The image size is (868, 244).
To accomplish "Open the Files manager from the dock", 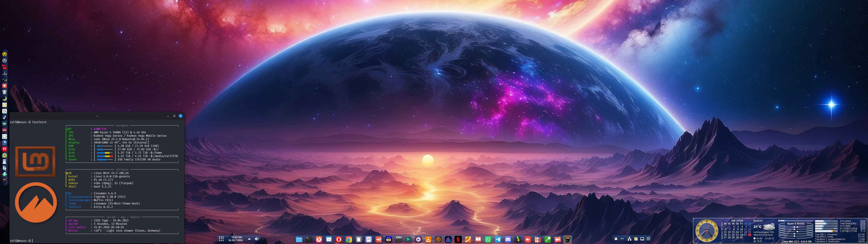I will 299,239.
